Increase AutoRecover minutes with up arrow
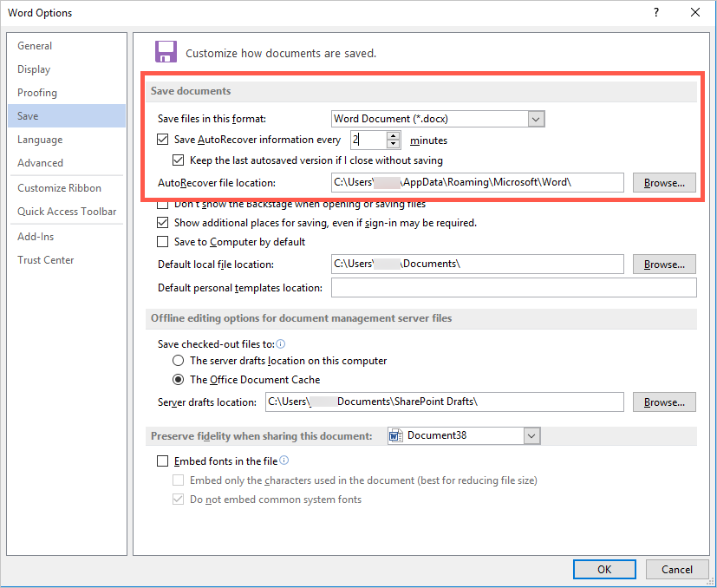This screenshot has width=717, height=588. coord(394,135)
